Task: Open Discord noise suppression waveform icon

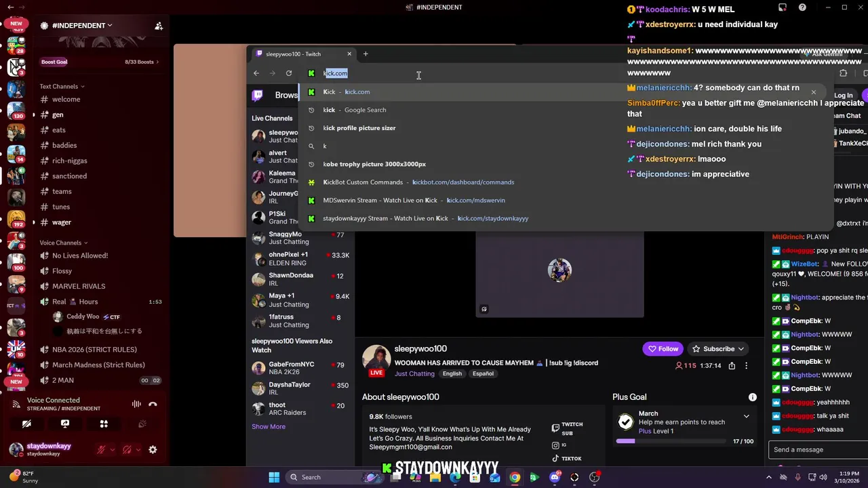Action: point(136,404)
